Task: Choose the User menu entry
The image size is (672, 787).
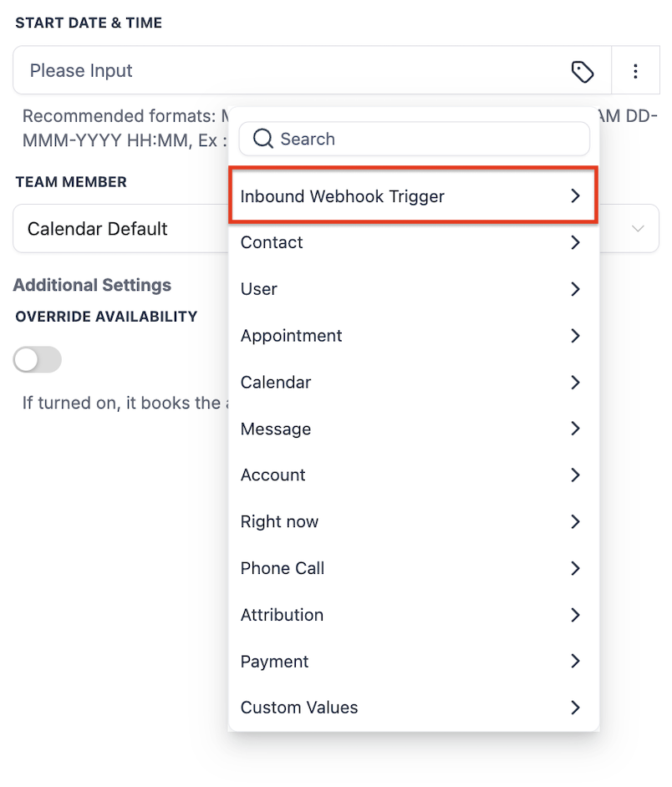Action: pos(414,289)
